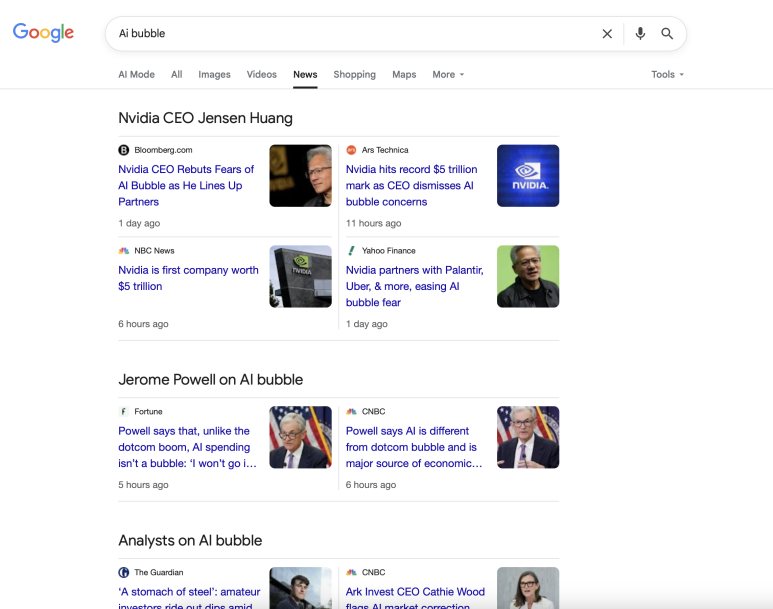Start voice search with microphone icon
Image resolution: width=773 pixels, height=609 pixels.
click(x=640, y=34)
